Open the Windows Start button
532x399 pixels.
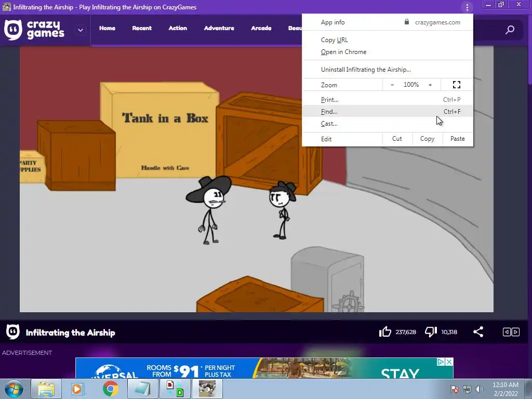pos(14,389)
